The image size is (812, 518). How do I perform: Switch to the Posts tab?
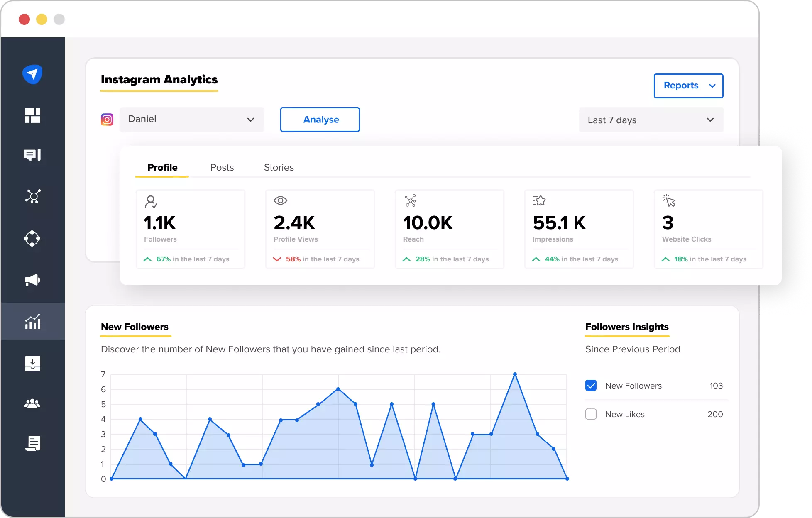coord(222,167)
